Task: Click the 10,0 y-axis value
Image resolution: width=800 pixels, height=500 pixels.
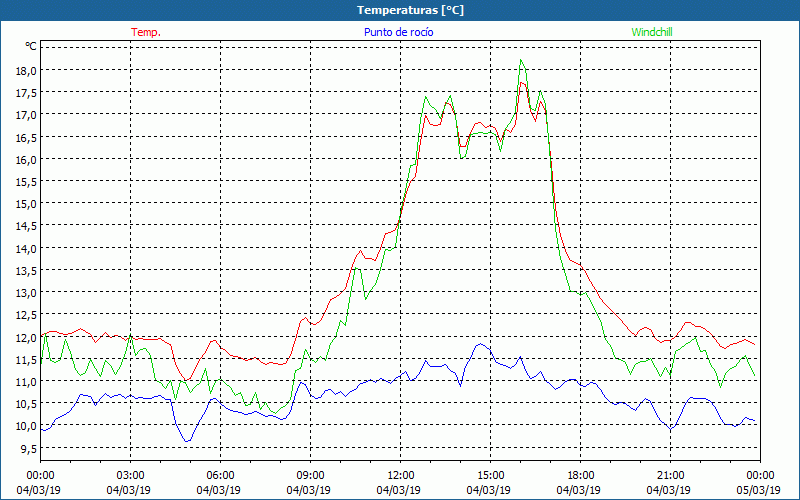Action: coord(26,426)
